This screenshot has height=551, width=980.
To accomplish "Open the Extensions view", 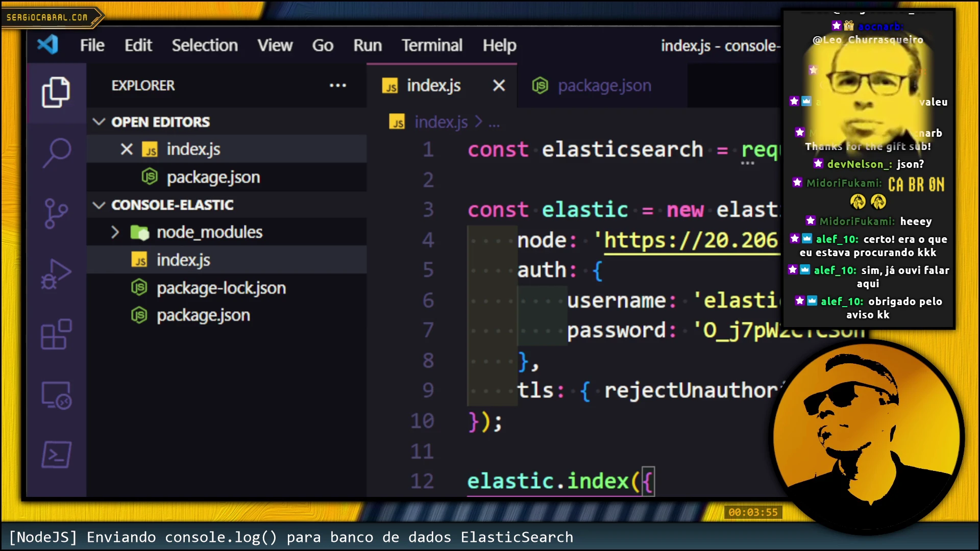I will [x=56, y=334].
